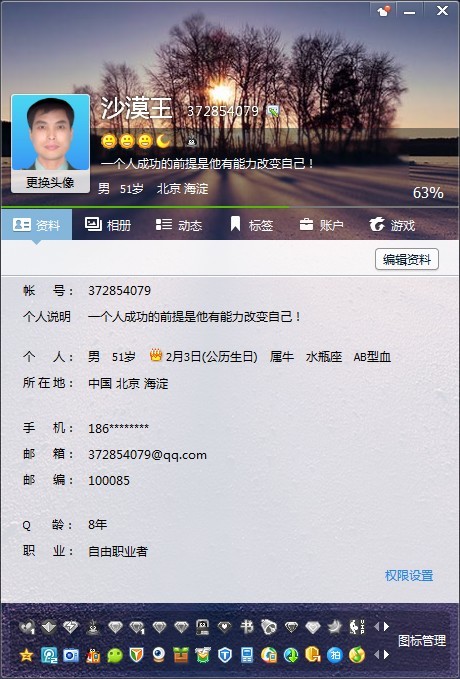The height and width of the screenshot is (679, 460).
Task: Show more bottom-row icons with right arrow
Action: 386,654
